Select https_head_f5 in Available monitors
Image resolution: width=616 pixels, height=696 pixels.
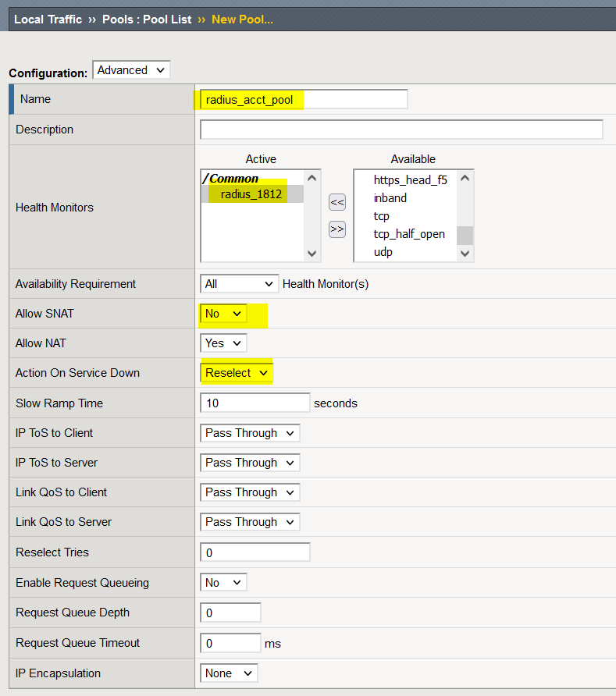[x=411, y=180]
